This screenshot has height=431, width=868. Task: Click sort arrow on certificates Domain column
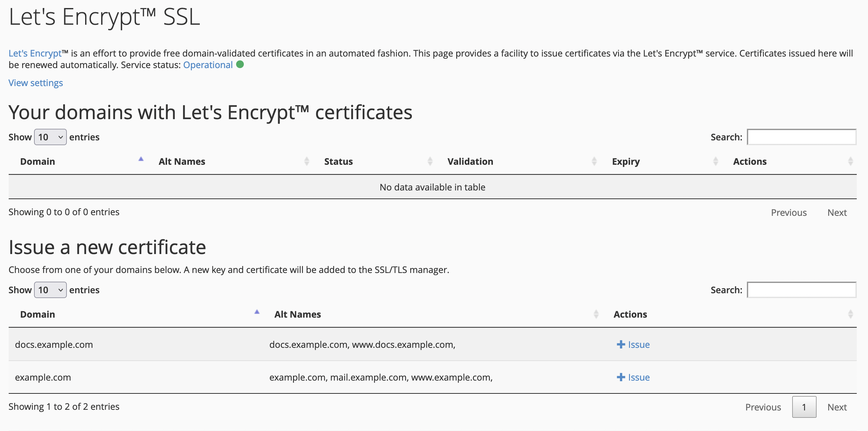pos(141,159)
